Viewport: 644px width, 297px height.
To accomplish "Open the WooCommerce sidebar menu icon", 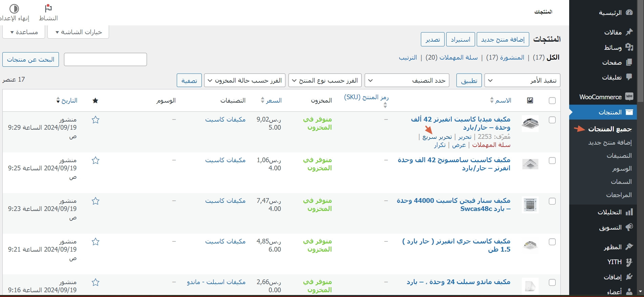I will coord(629,97).
